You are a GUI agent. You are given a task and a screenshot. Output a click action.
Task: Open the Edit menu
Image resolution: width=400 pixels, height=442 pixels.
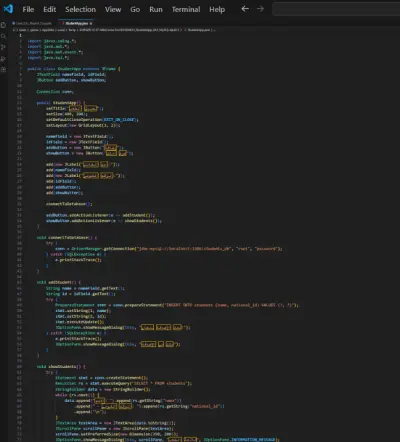[x=50, y=9]
